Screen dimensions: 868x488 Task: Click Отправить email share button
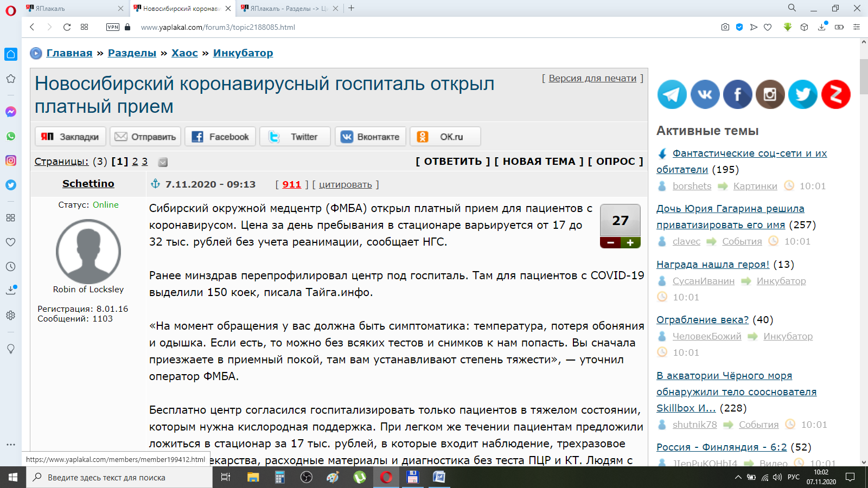pos(145,137)
